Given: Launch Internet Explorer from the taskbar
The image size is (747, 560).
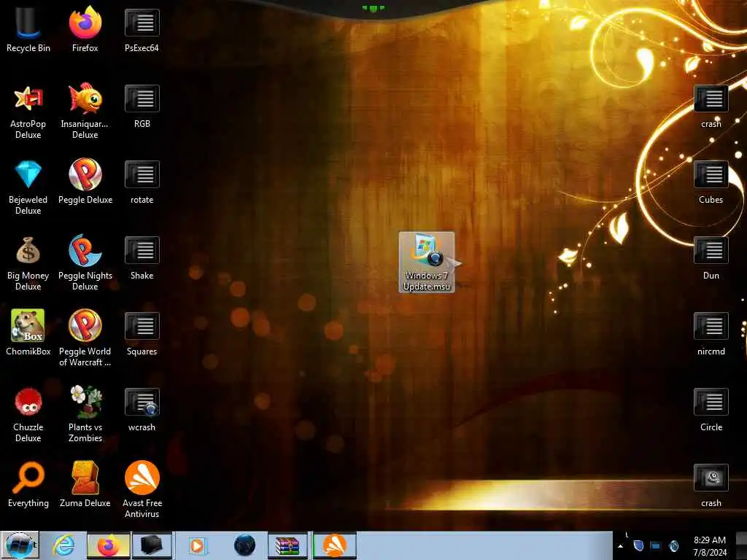Looking at the screenshot, I should tap(63, 545).
